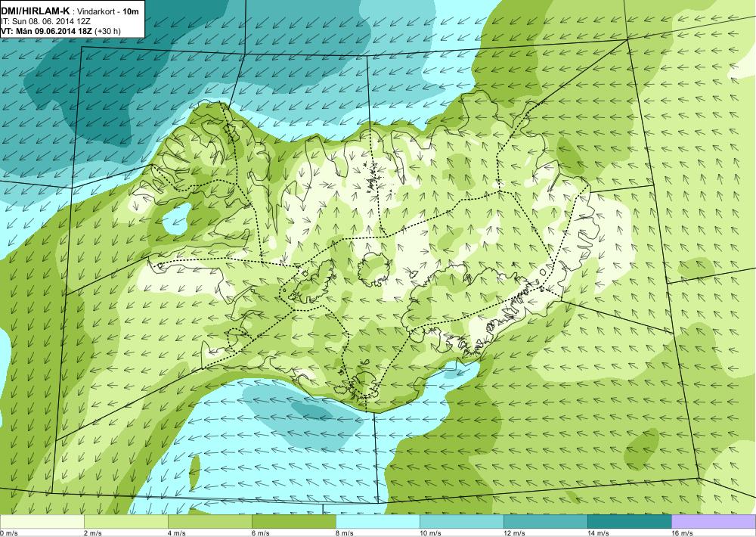Image resolution: width=756 pixels, height=537 pixels.
Task: Click the "VT: Mán 09.06.2014 18Z" valid time
Action: pyautogui.click(x=47, y=31)
